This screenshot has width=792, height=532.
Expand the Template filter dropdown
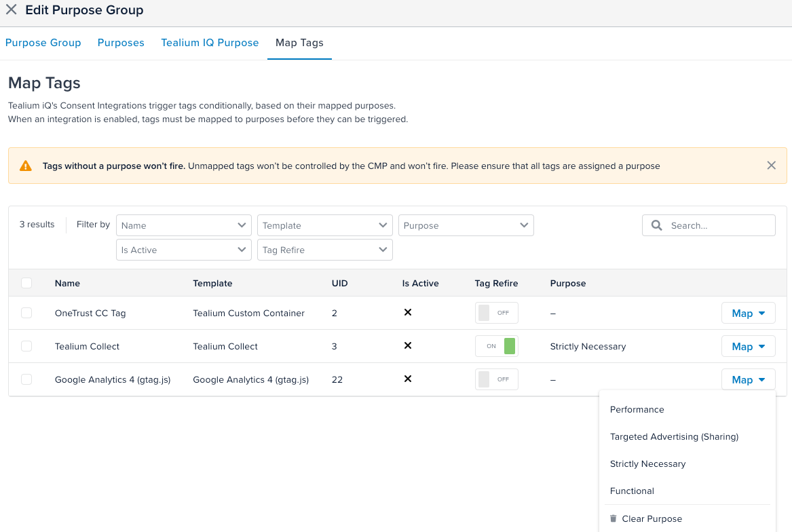tap(324, 225)
